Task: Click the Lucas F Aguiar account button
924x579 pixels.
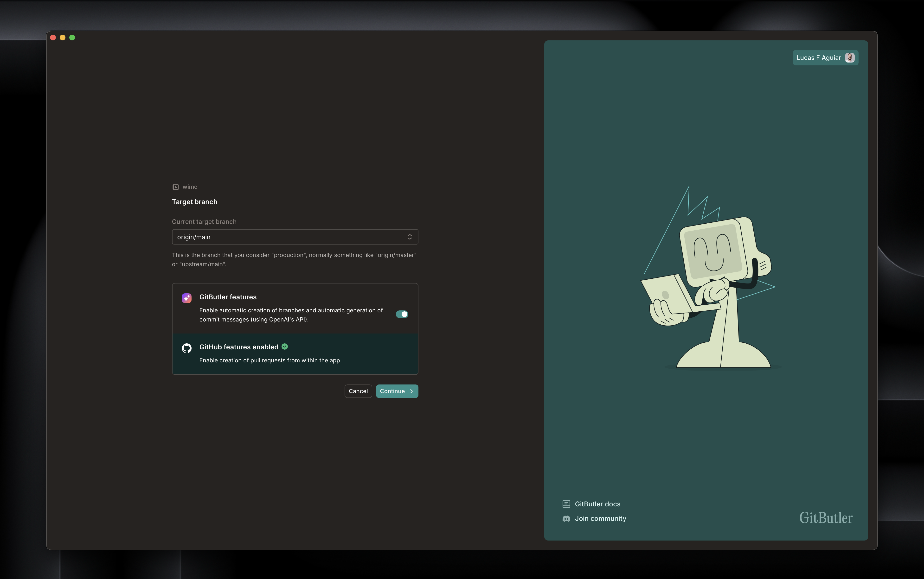Action: click(x=825, y=58)
